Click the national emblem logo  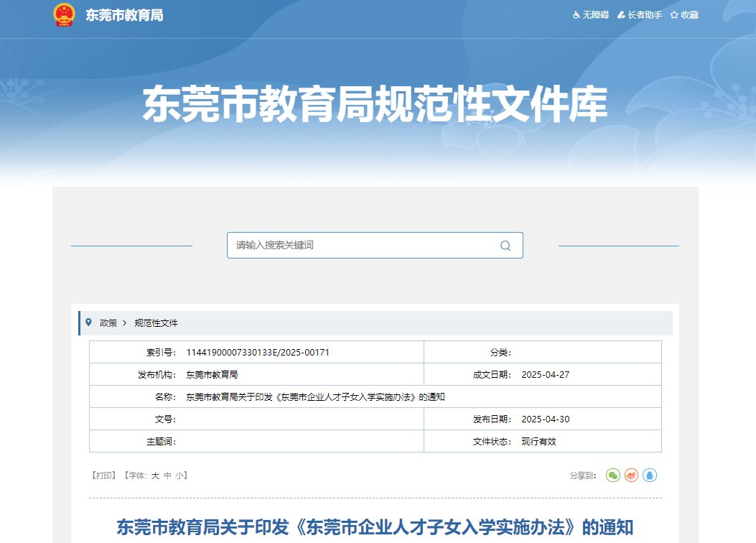click(x=64, y=14)
